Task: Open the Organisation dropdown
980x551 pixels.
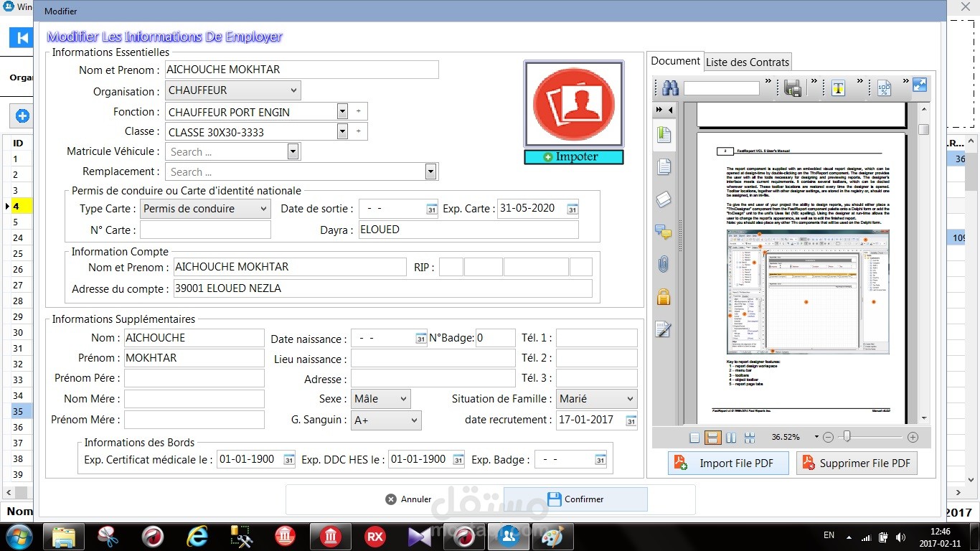Action: tap(233, 90)
